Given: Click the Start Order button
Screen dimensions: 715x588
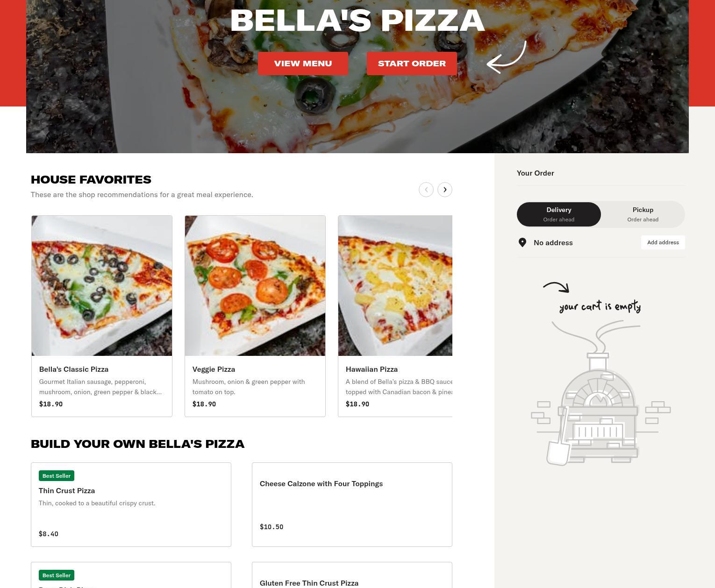Looking at the screenshot, I should (412, 64).
